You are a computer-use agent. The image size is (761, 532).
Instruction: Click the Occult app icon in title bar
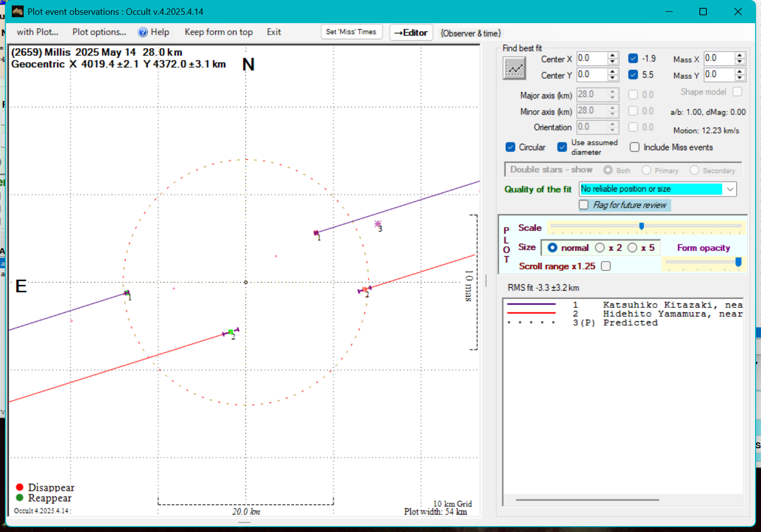[x=17, y=11]
